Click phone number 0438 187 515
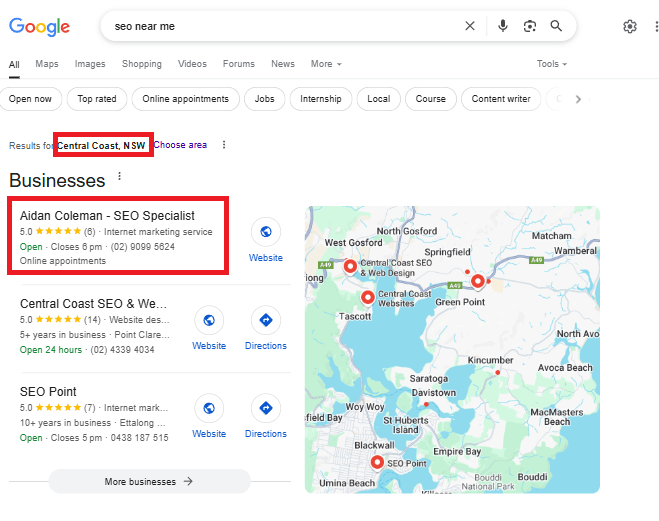The image size is (659, 521). click(140, 438)
